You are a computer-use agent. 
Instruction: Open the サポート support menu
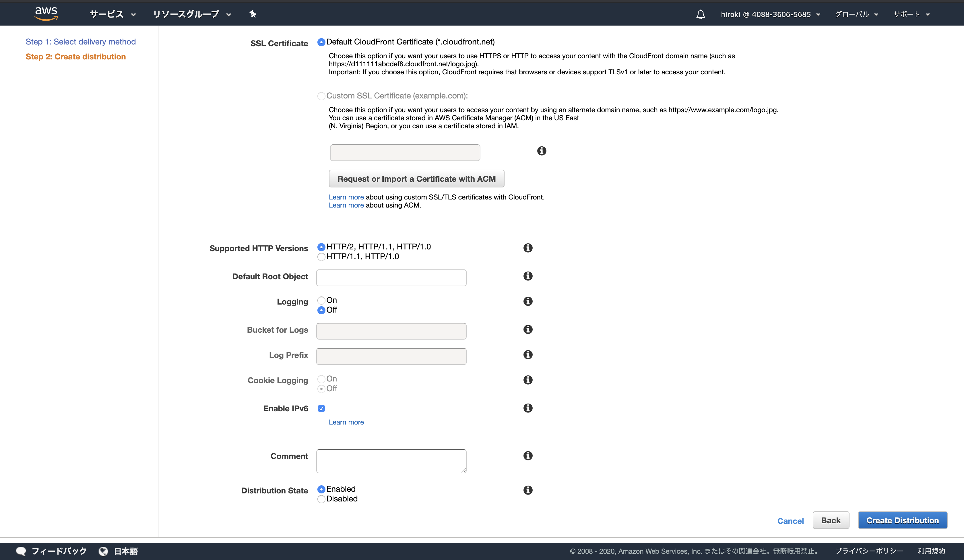pyautogui.click(x=911, y=14)
